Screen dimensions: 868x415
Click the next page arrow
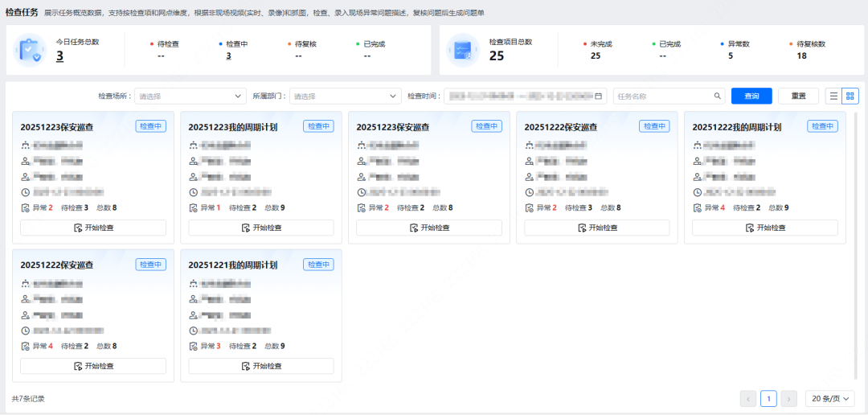(x=788, y=398)
